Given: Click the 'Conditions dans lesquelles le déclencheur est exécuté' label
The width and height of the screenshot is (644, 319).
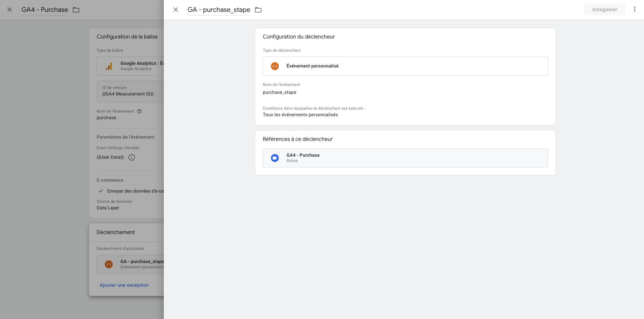Looking at the screenshot, I should pos(314,108).
